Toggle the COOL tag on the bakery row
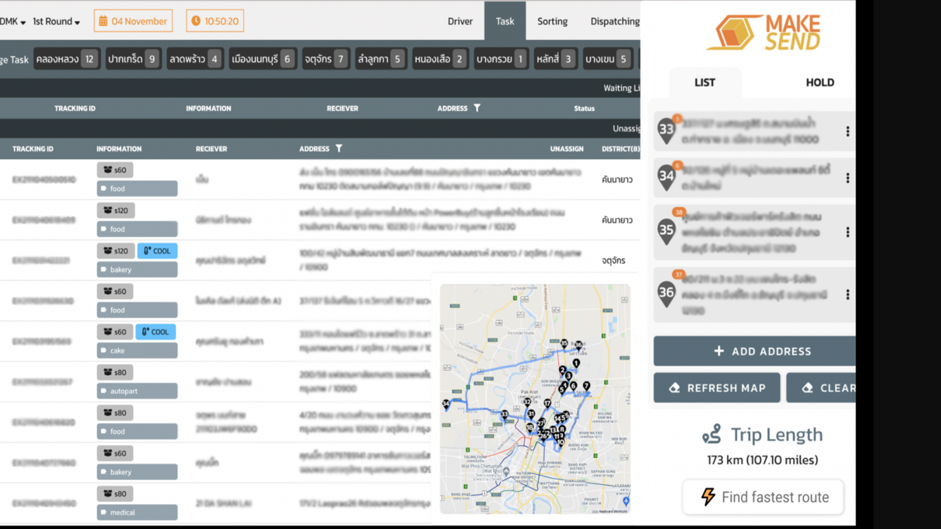Viewport: 941px width, 529px height. click(157, 251)
